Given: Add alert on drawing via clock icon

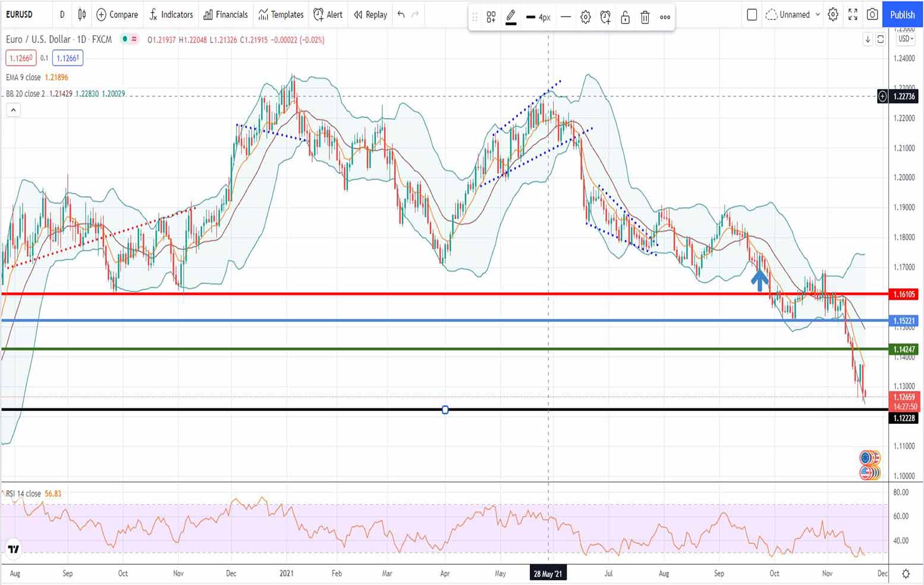Looking at the screenshot, I should (x=605, y=17).
